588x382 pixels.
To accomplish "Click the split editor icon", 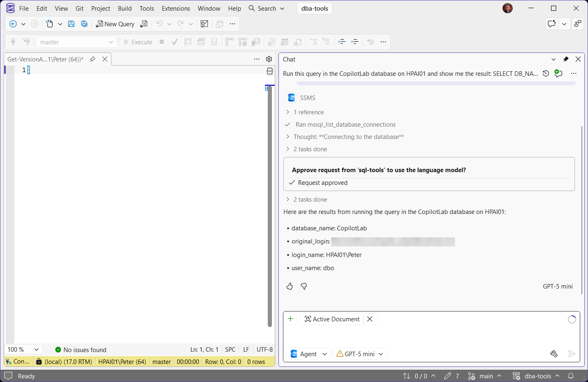I will 270,71.
